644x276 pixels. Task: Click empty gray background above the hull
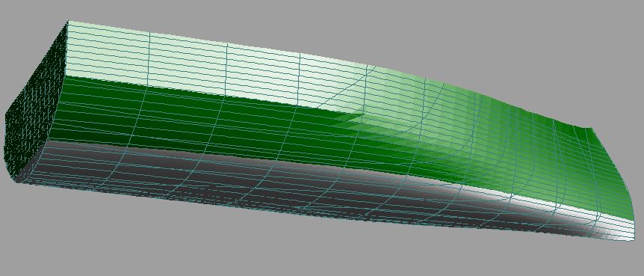click(370, 25)
